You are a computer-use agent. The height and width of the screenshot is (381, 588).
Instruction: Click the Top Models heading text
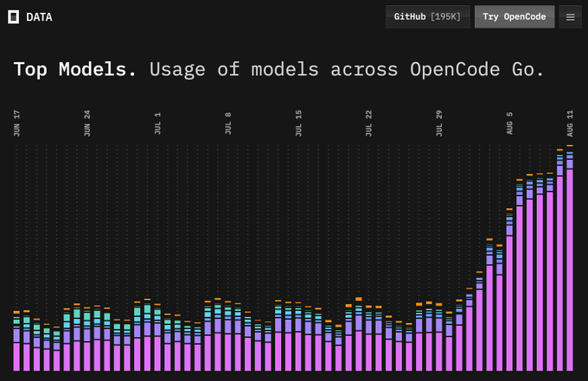tap(75, 69)
